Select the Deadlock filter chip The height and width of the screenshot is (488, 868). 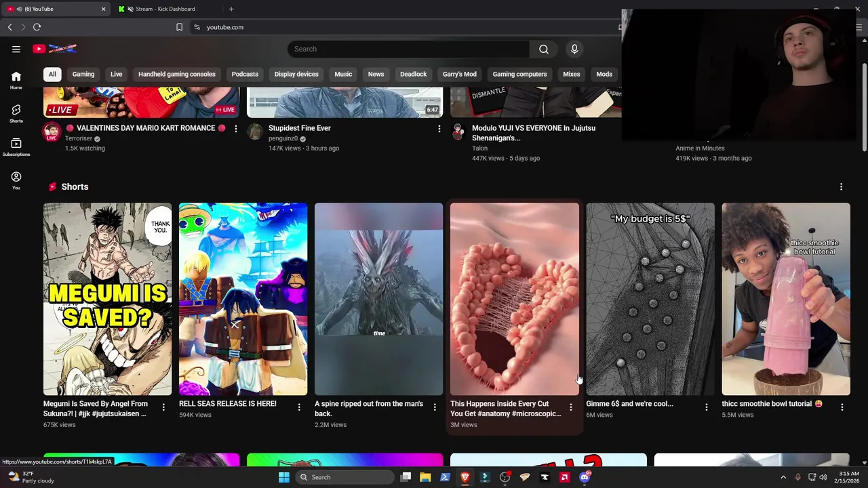coord(414,74)
